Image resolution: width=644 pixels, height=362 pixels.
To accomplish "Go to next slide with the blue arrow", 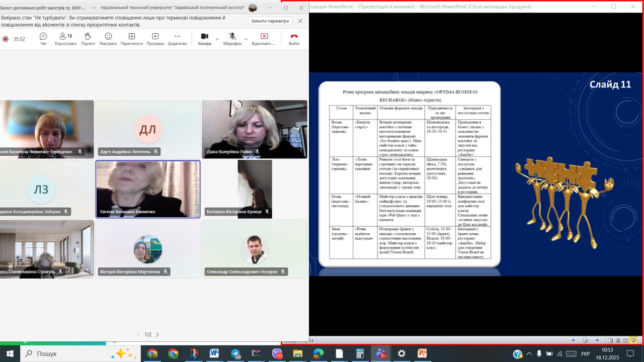I will point(597,340).
